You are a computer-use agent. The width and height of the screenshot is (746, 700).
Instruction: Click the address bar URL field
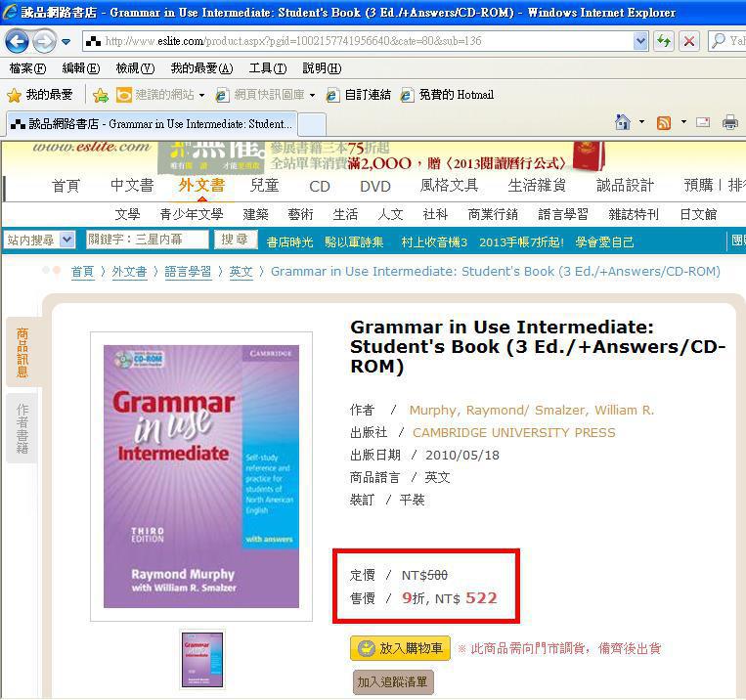[359, 41]
